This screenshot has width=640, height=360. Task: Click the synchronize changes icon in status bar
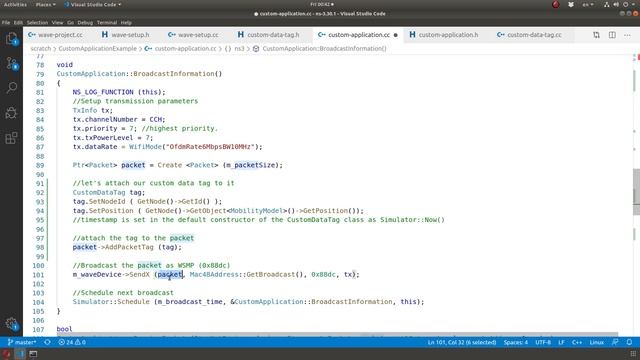point(47,342)
